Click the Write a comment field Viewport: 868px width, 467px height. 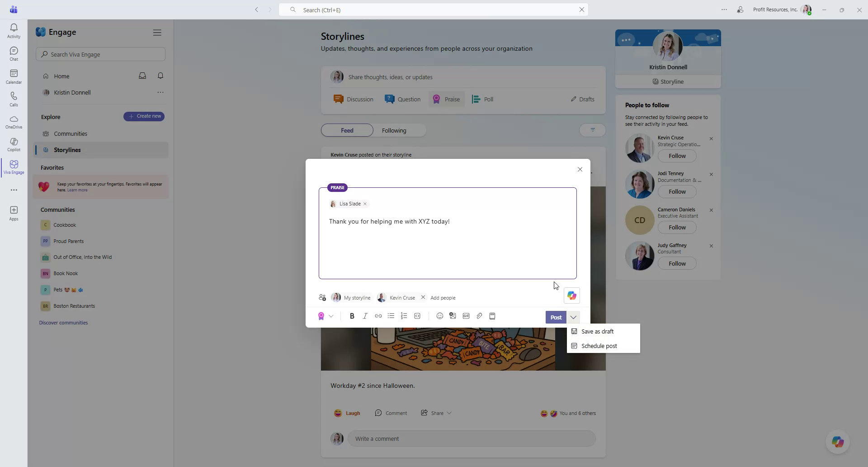(472, 438)
